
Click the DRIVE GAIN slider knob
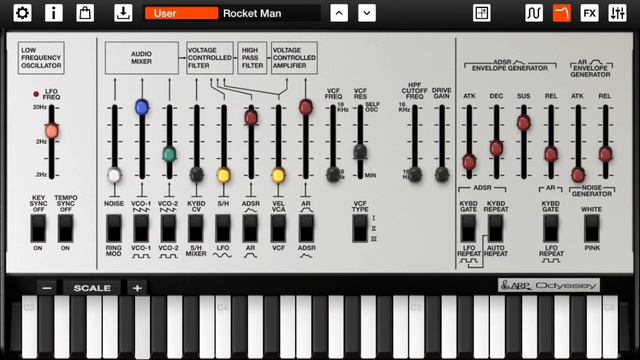(x=442, y=174)
